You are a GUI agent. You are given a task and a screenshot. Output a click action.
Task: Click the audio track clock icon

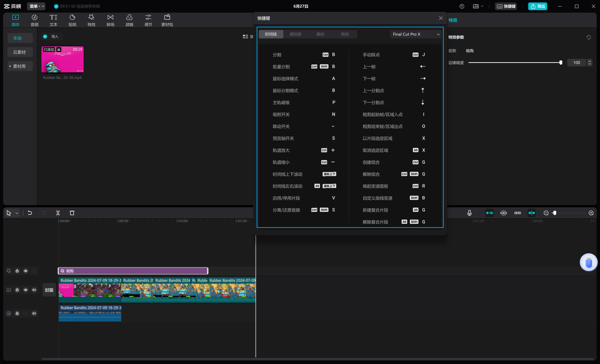(x=9, y=313)
